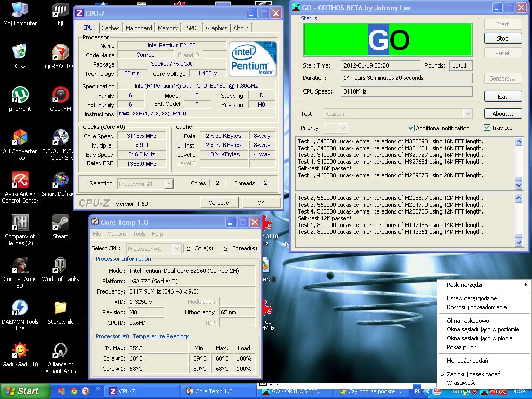Launch Combat Arms EU shortcut
Screen dimensions: 532x399
click(20, 265)
